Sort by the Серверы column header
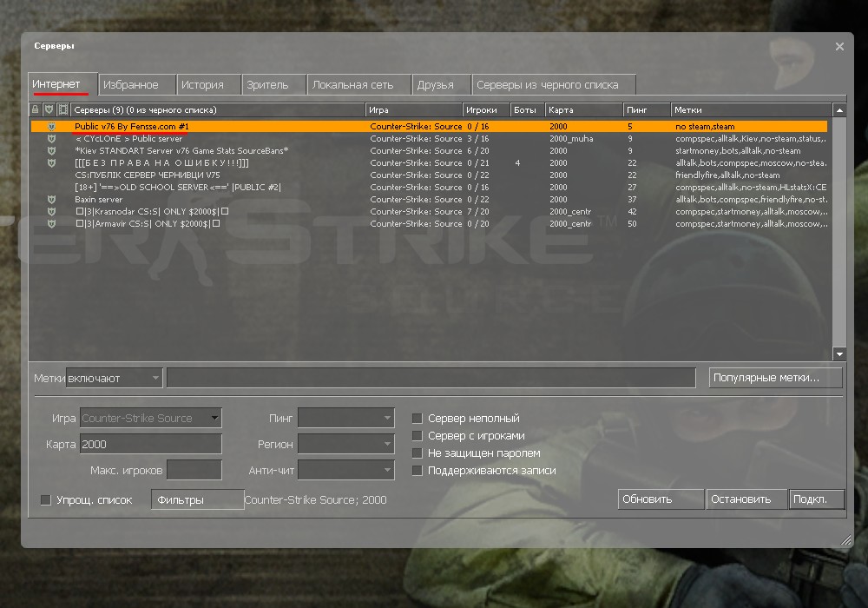868x608 pixels. (218, 109)
